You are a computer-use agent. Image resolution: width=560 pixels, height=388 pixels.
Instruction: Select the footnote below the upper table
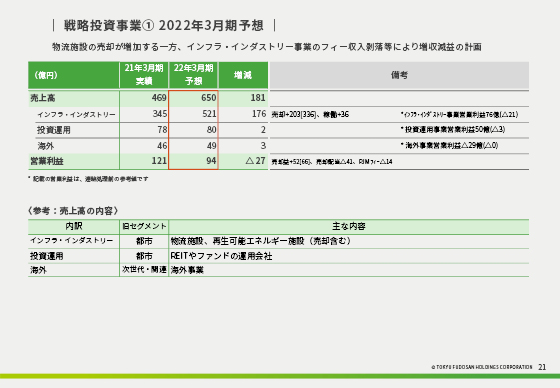pyautogui.click(x=88, y=179)
